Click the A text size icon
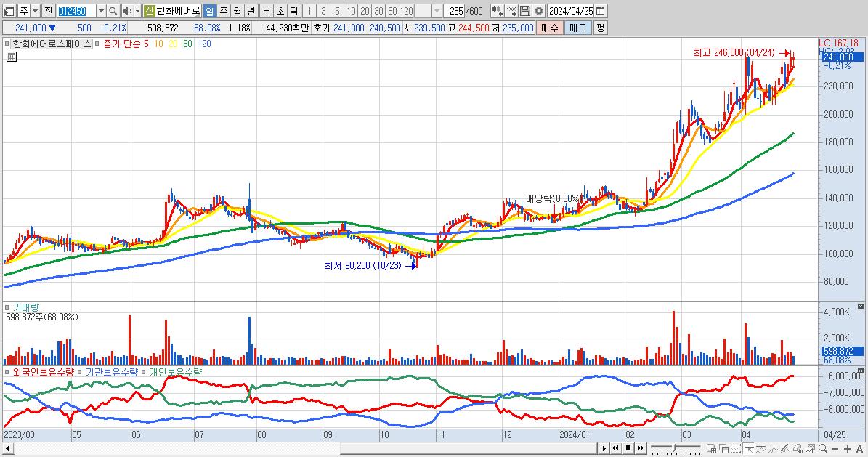The height and width of the screenshot is (457, 868). click(x=860, y=449)
